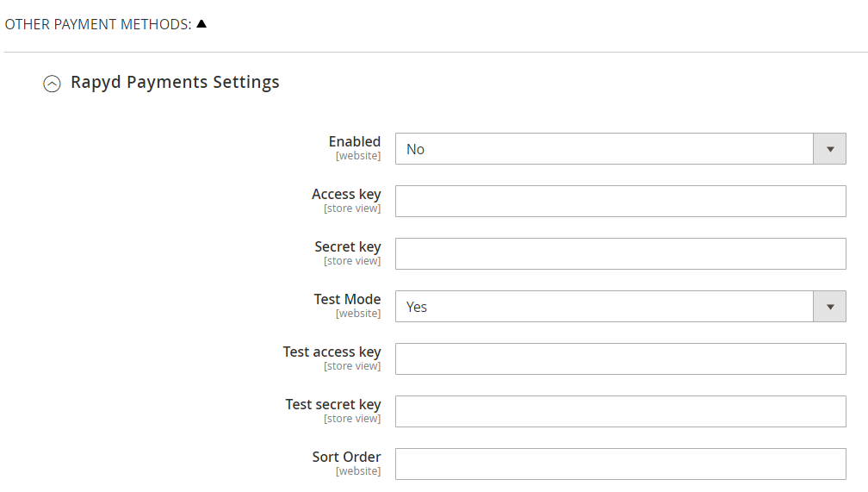Focus the Secret key text field
Image resolution: width=868 pixels, height=492 pixels.
click(620, 254)
